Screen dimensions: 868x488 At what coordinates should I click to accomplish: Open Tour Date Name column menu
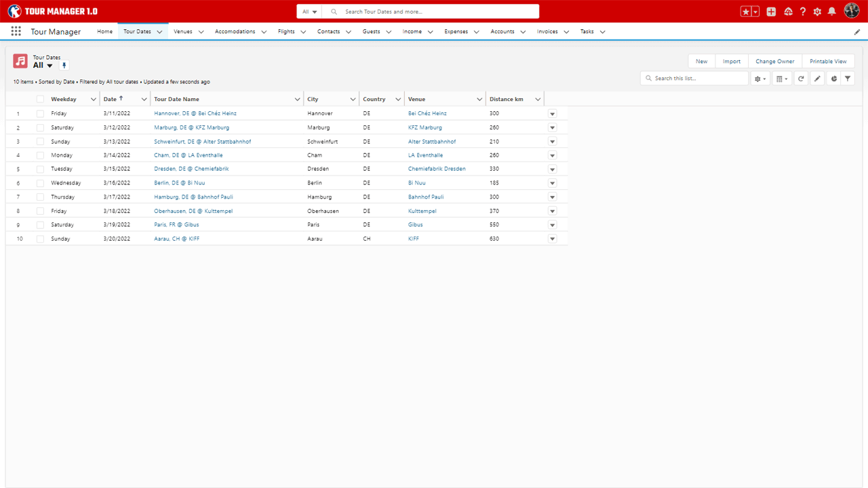click(x=298, y=100)
